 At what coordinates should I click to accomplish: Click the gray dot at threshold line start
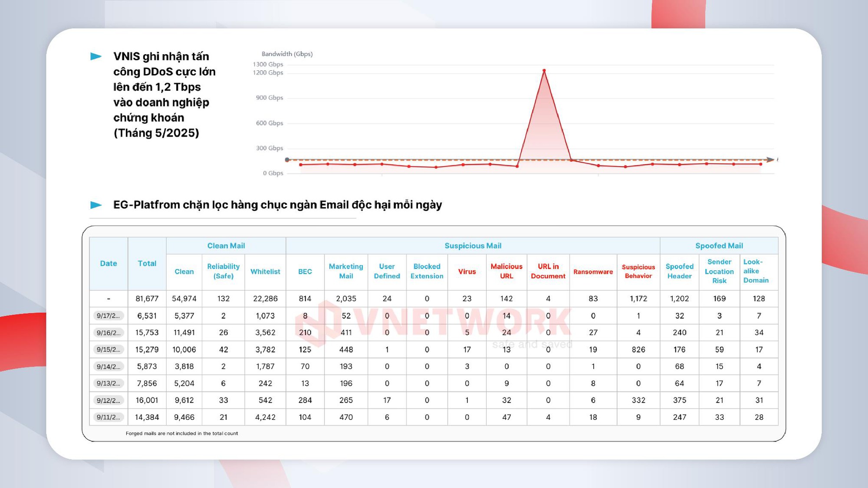[x=287, y=160]
